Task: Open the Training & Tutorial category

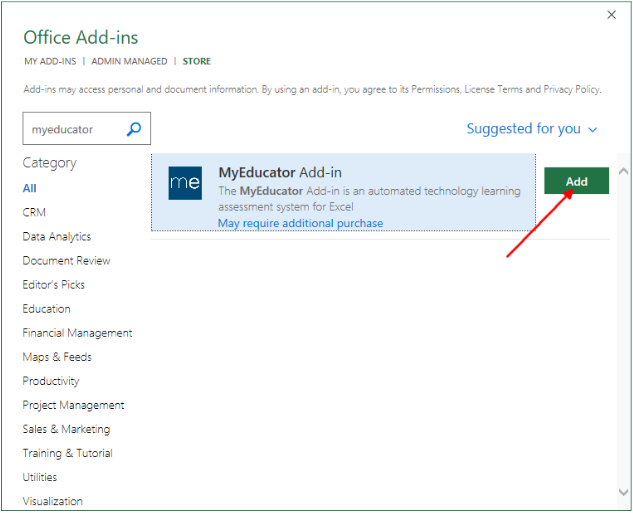Action: coord(67,453)
